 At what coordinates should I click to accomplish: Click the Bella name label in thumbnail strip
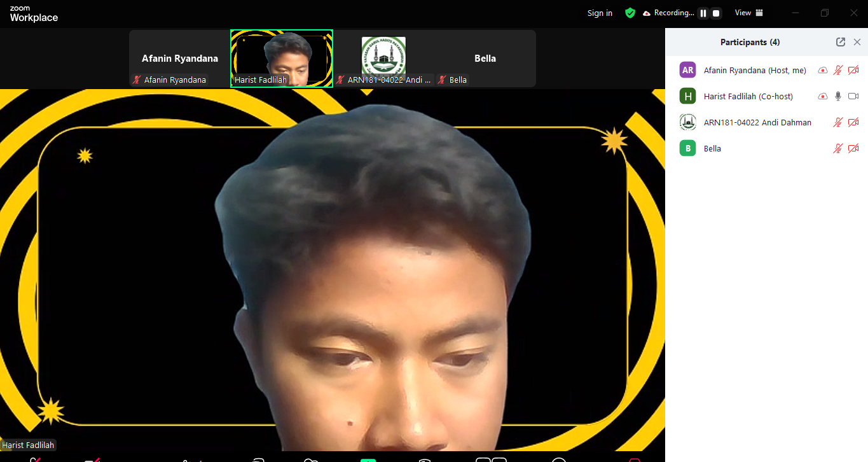click(x=453, y=80)
